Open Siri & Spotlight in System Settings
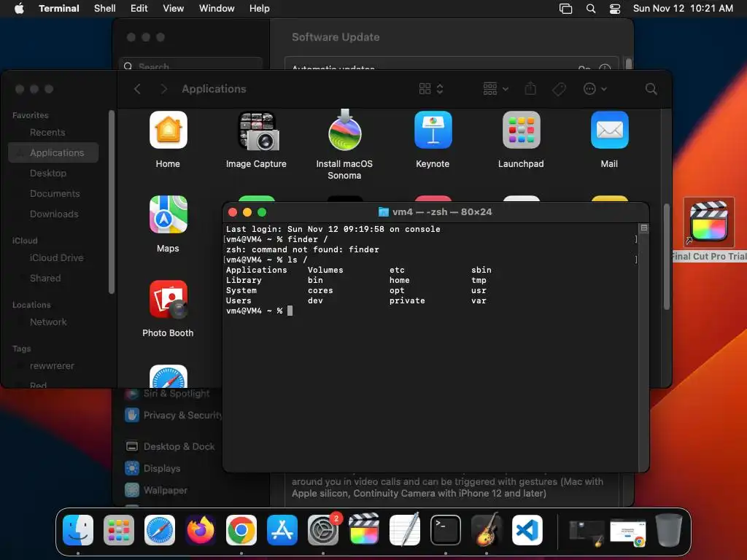 168,394
